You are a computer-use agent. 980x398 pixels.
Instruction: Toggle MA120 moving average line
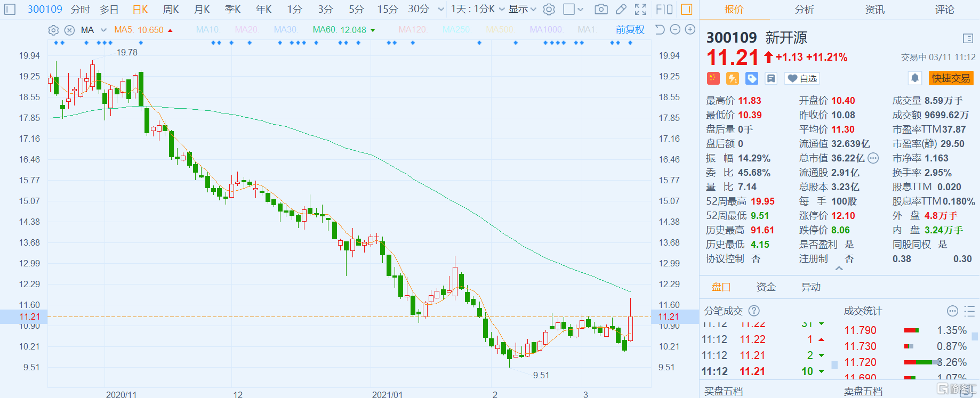[413, 30]
